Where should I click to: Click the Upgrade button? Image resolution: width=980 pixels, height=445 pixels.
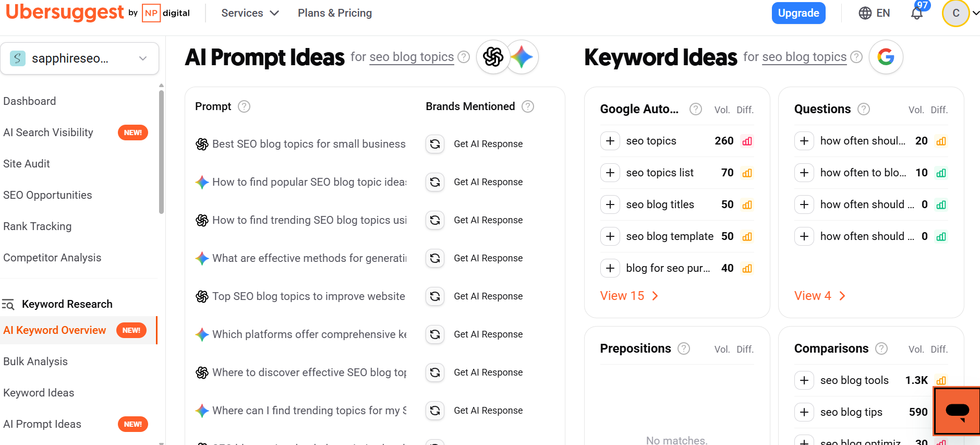coord(798,13)
